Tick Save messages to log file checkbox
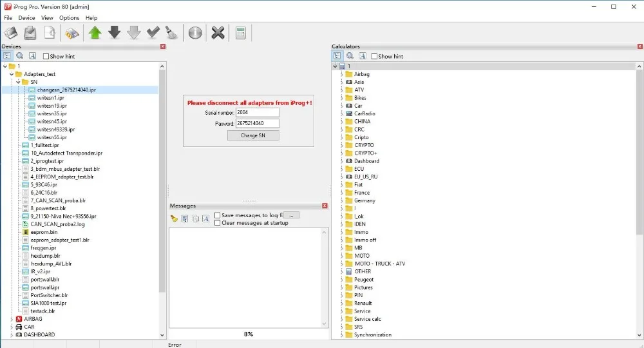This screenshot has width=644, height=348. pyautogui.click(x=217, y=215)
